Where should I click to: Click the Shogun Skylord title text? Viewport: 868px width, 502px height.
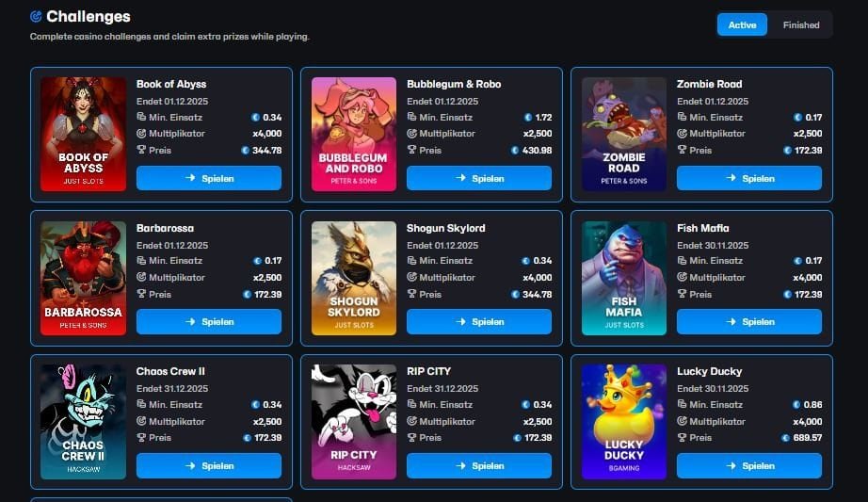pos(445,228)
